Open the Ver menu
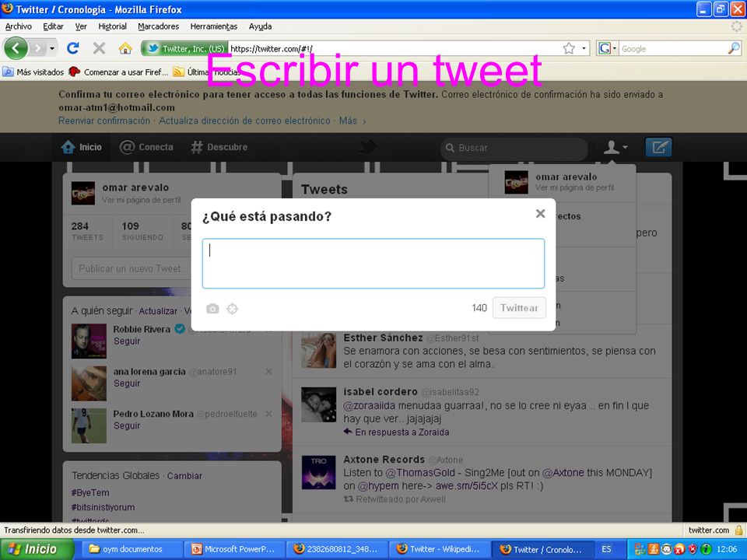Image resolution: width=747 pixels, height=560 pixels. pyautogui.click(x=81, y=26)
